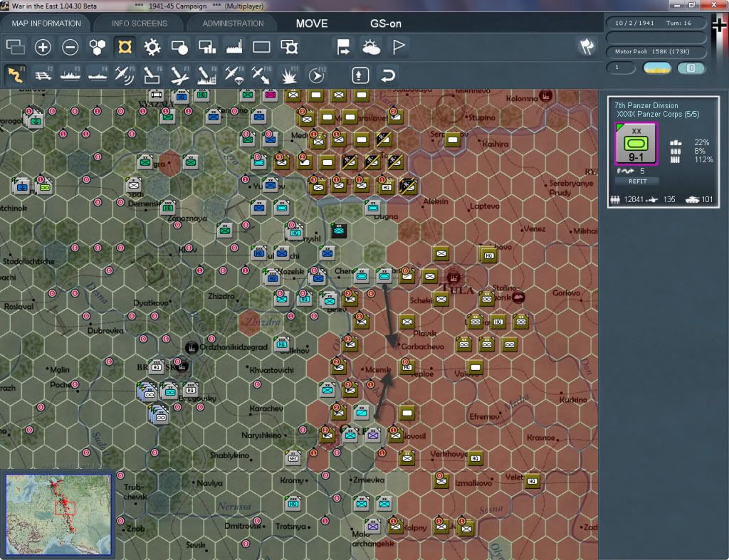Click the REFIT button for 7th Panzer
Screen dimensions: 729x560
click(x=637, y=181)
